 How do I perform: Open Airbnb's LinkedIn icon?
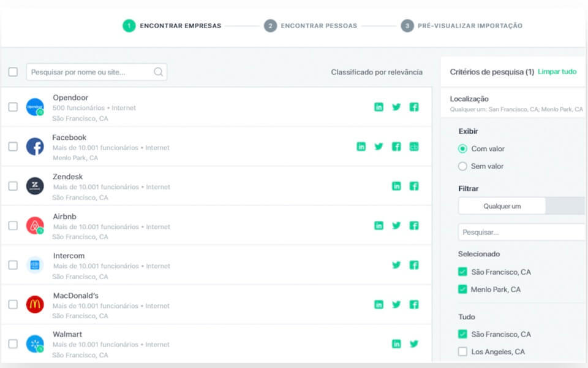coord(379,225)
